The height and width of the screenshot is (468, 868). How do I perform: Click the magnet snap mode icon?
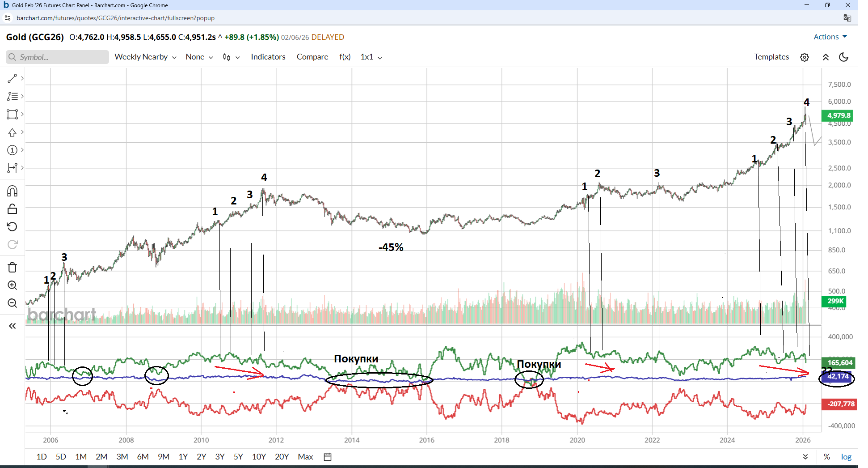[x=12, y=191]
